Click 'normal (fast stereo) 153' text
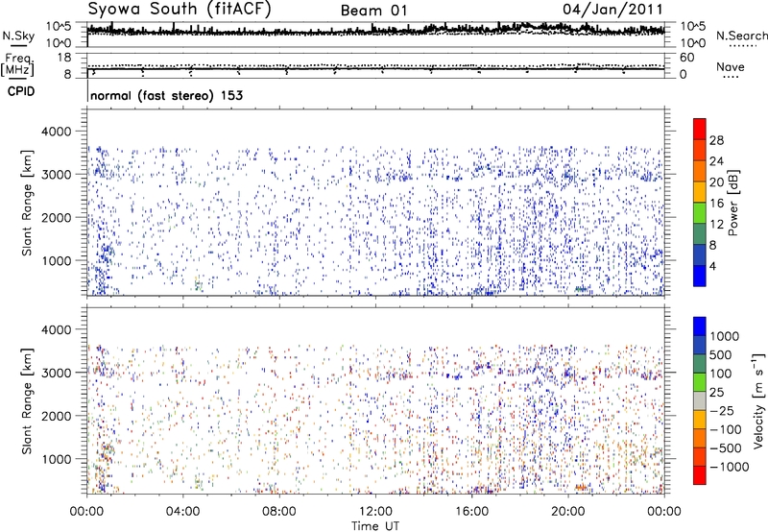 (x=166, y=96)
